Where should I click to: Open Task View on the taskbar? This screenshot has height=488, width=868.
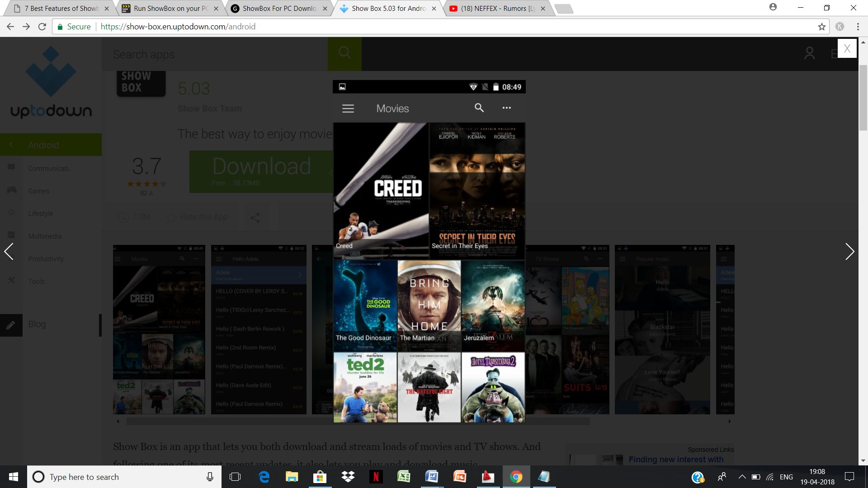[x=235, y=477]
